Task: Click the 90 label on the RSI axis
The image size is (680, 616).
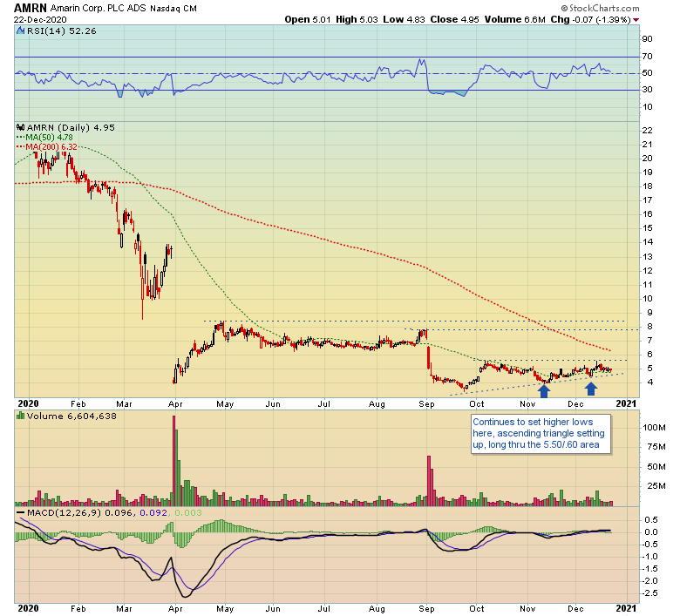Action: click(x=647, y=39)
